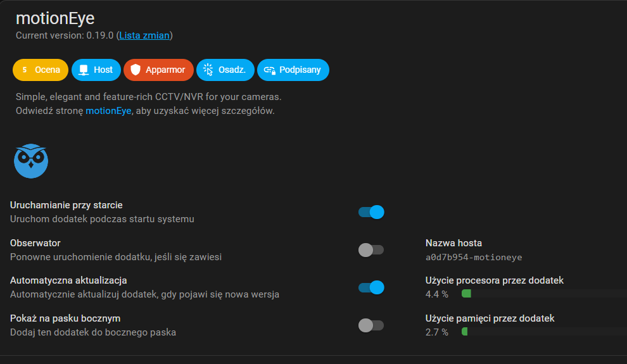Click the Pokaż na pasku bocznym label
Viewport: 627px width, 364px height.
pyautogui.click(x=65, y=318)
